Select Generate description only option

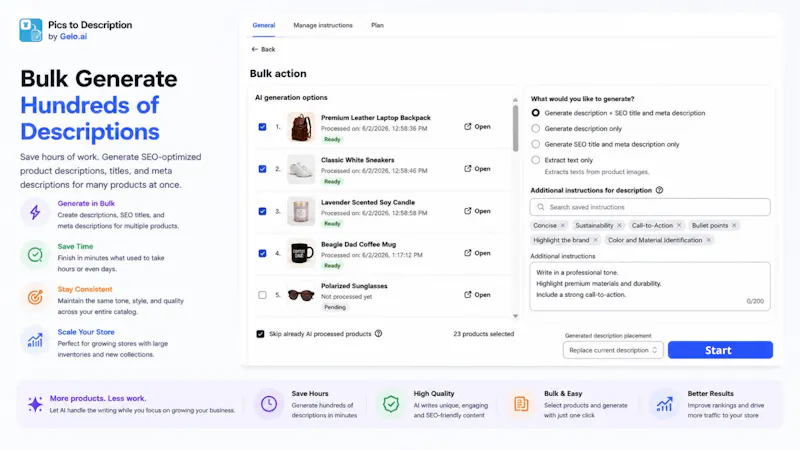535,129
